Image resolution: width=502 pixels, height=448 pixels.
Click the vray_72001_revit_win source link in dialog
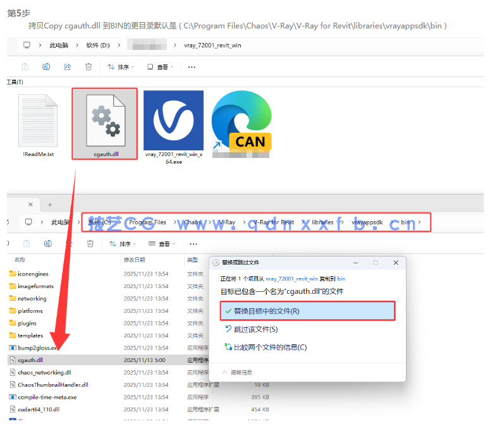[291, 279]
